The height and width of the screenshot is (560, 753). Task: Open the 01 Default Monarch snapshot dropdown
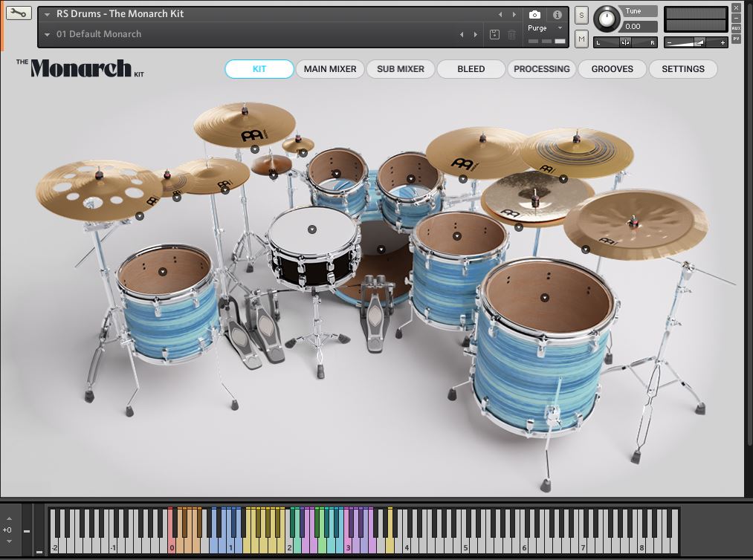pyautogui.click(x=47, y=35)
